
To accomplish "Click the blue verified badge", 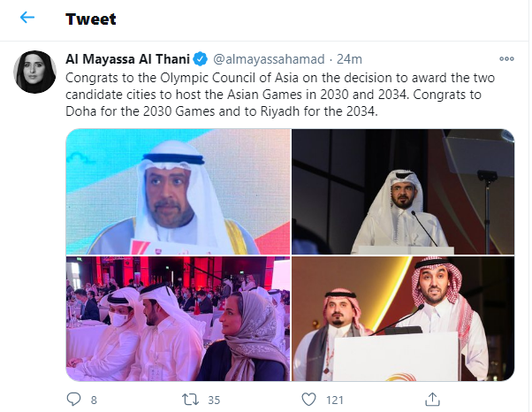I will coord(201,59).
